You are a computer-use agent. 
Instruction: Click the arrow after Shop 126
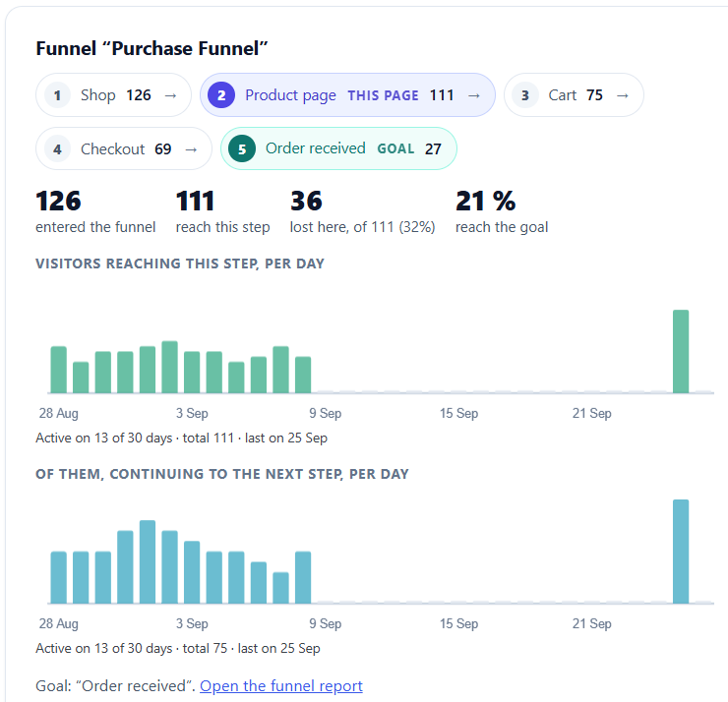tap(171, 95)
